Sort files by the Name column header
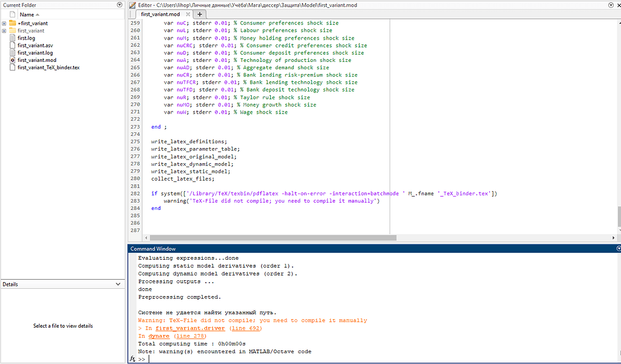Viewport: 621px width, 364px height. pyautogui.click(x=27, y=14)
